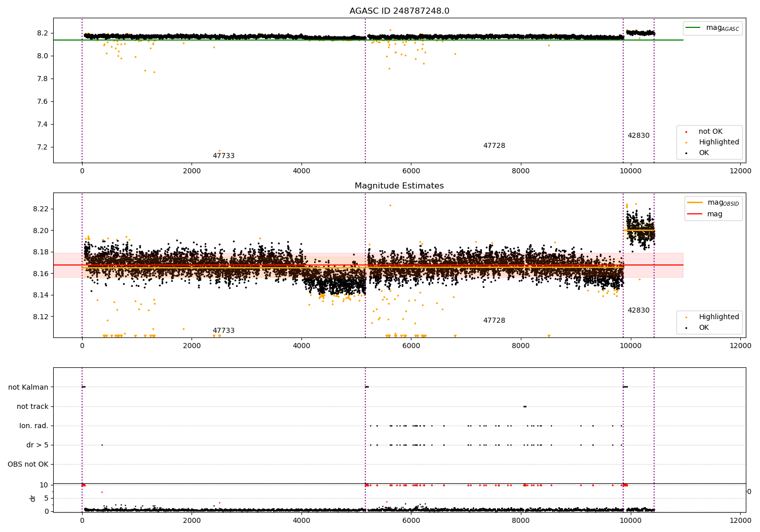This screenshot has height=532, width=760.
Task: Click the y-axis tick 7.4 in the top plot
Action: click(43, 124)
